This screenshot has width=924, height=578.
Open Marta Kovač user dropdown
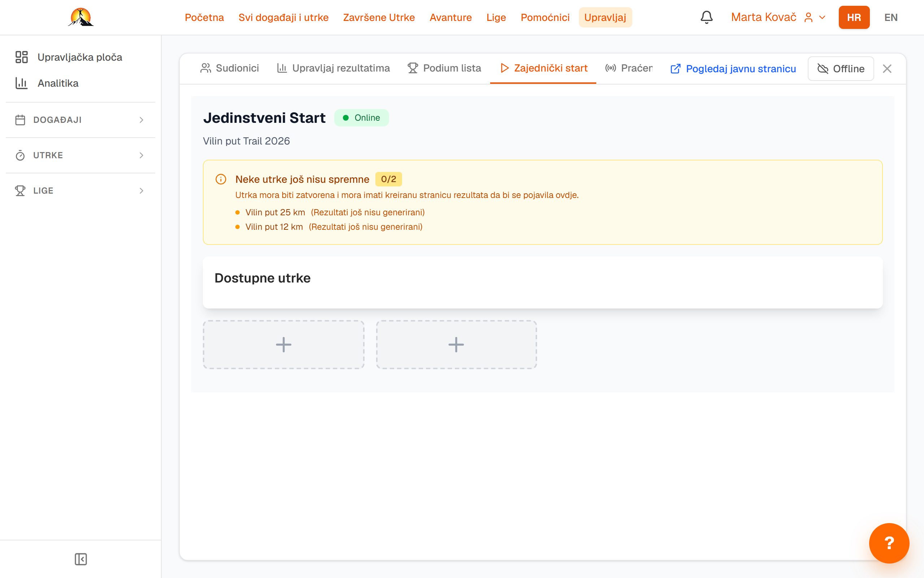tap(778, 18)
